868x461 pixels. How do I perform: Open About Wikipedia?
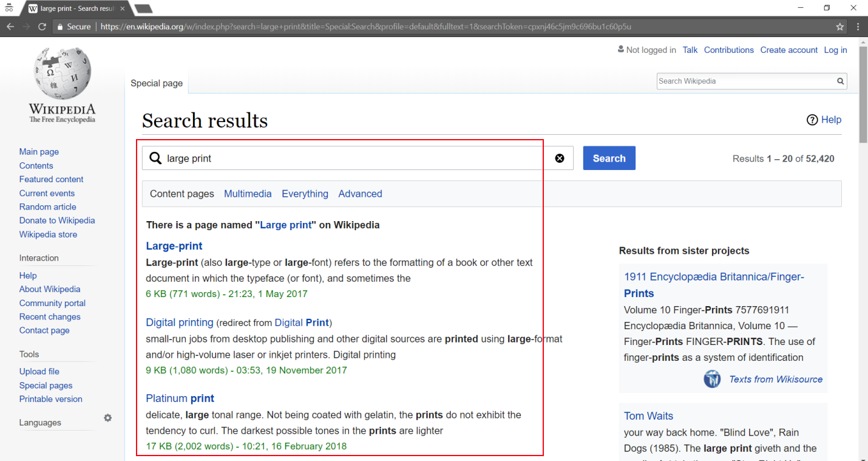[x=50, y=289]
